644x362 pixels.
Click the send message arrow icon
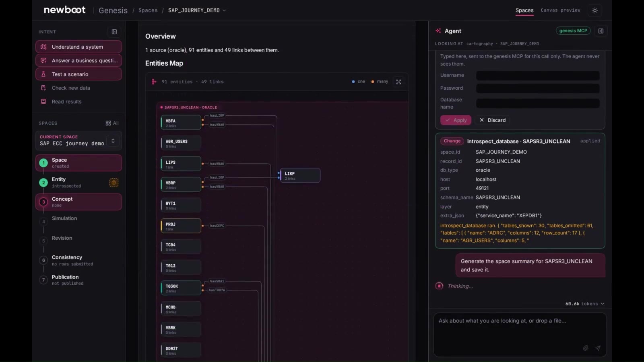pos(598,348)
